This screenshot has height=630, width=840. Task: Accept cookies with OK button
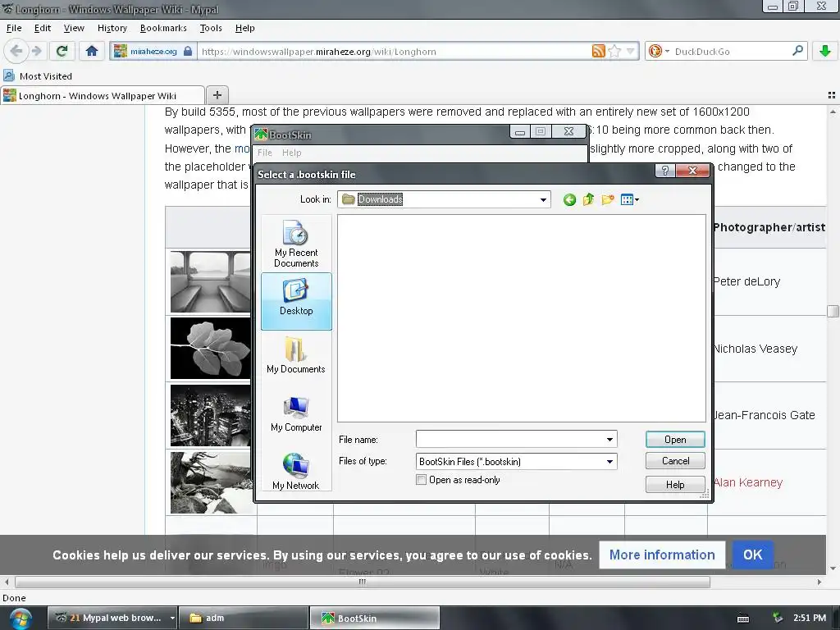pyautogui.click(x=753, y=555)
